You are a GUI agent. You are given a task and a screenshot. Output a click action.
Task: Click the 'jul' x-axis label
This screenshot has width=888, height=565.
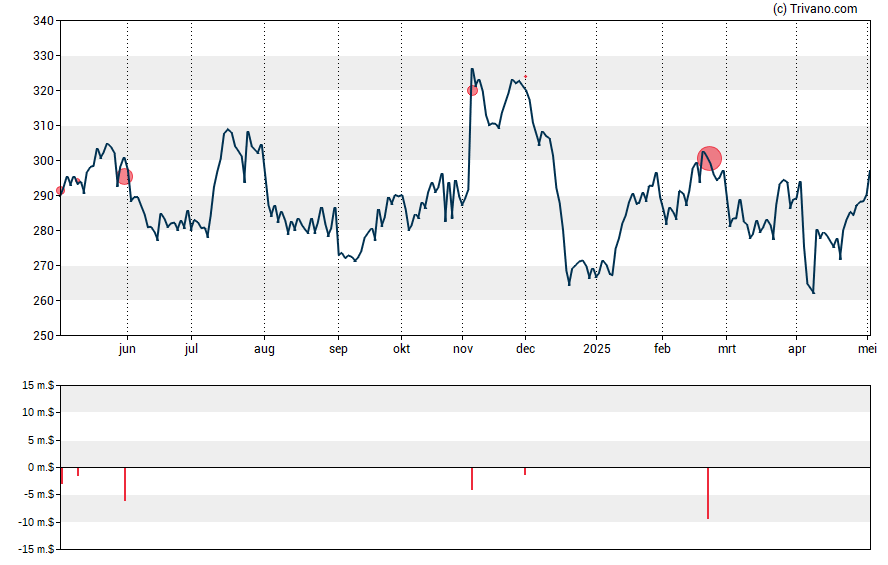pos(191,349)
